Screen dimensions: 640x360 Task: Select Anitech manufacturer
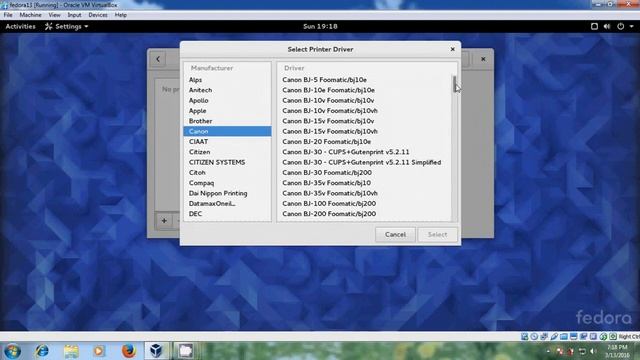coord(227,90)
